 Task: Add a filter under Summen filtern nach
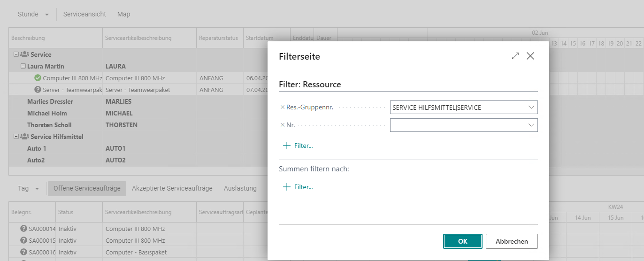pyautogui.click(x=298, y=187)
